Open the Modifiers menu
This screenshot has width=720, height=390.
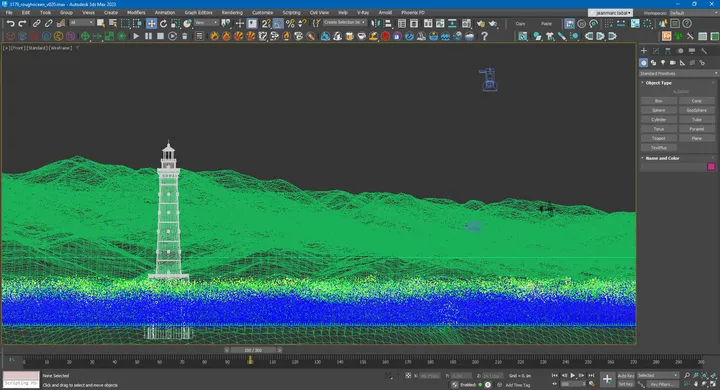click(136, 12)
